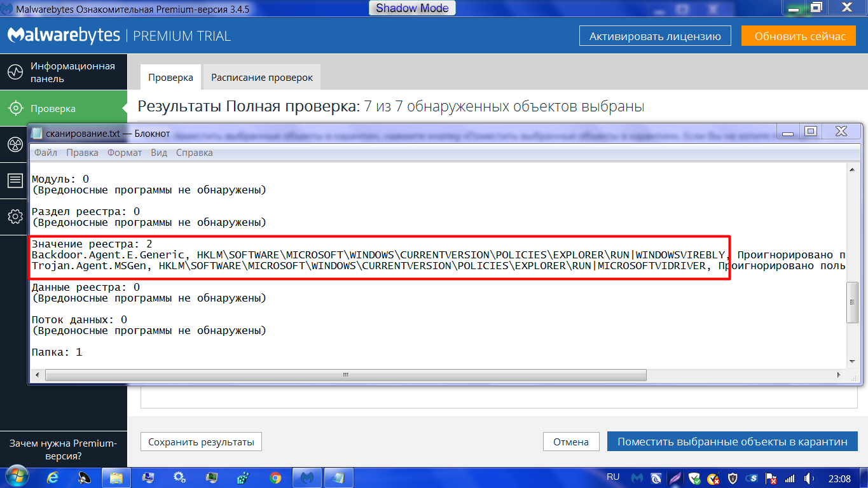The width and height of the screenshot is (868, 488).
Task: Open Settings with the gear sidebar icon
Action: pos(15,217)
